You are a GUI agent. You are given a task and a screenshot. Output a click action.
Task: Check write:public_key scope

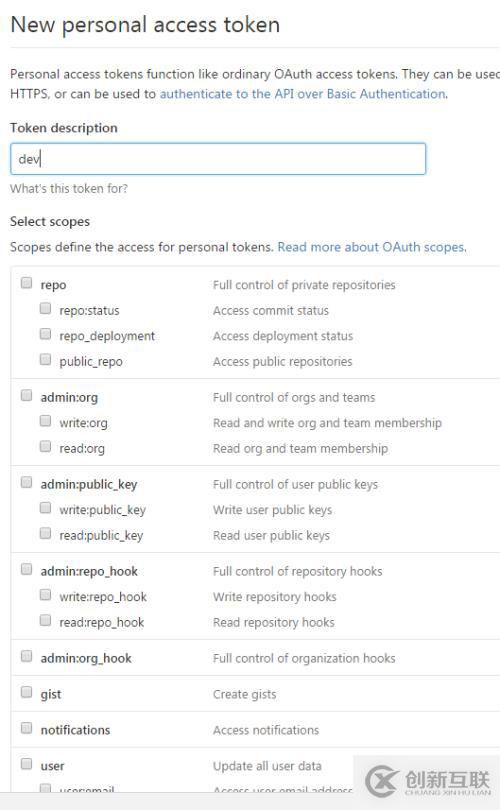(45, 508)
